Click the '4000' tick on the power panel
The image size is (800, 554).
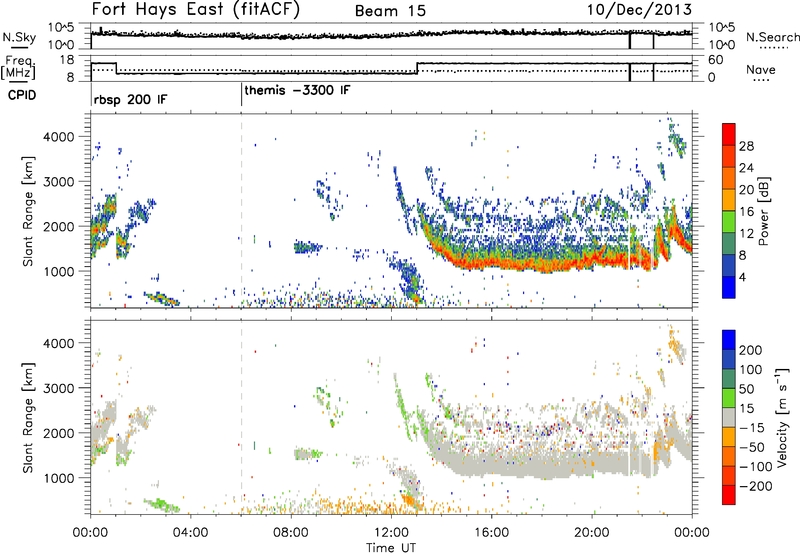tap(58, 137)
